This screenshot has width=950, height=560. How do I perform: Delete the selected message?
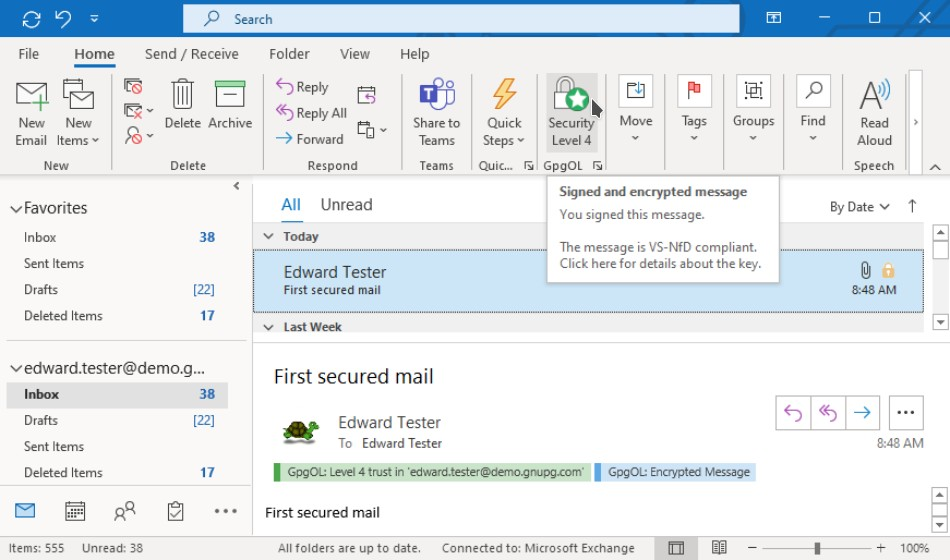click(182, 105)
